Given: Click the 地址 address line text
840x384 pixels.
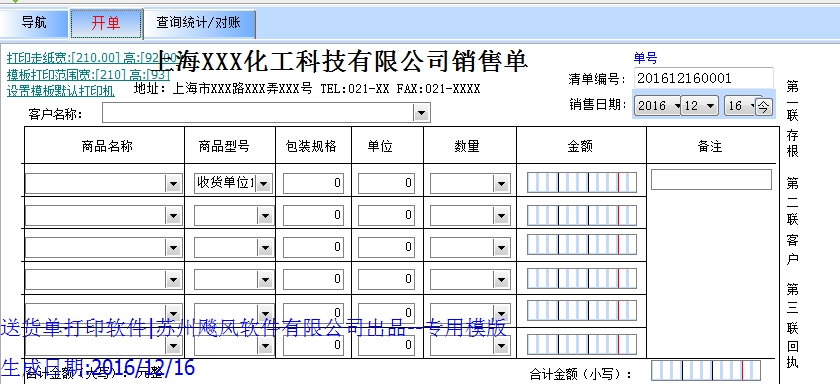Looking at the screenshot, I should tap(307, 89).
